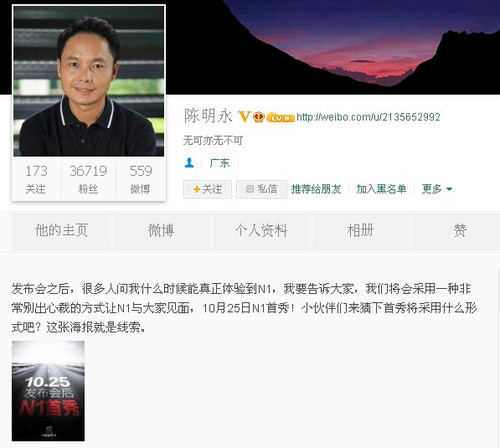Click the LV level badge

(x=280, y=117)
